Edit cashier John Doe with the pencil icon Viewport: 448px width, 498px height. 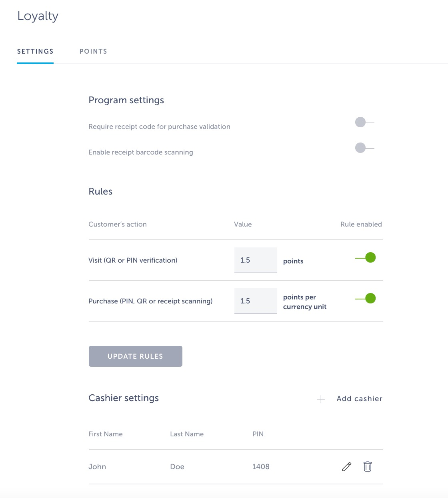coord(346,466)
